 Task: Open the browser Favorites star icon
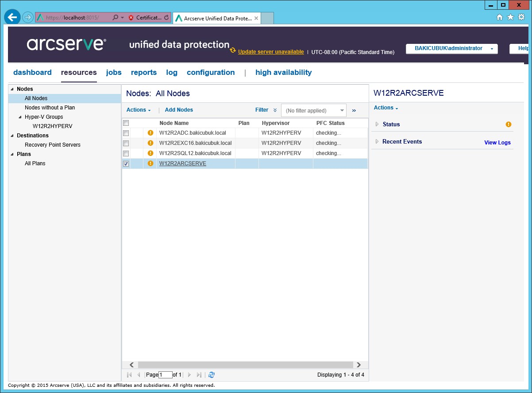point(510,17)
